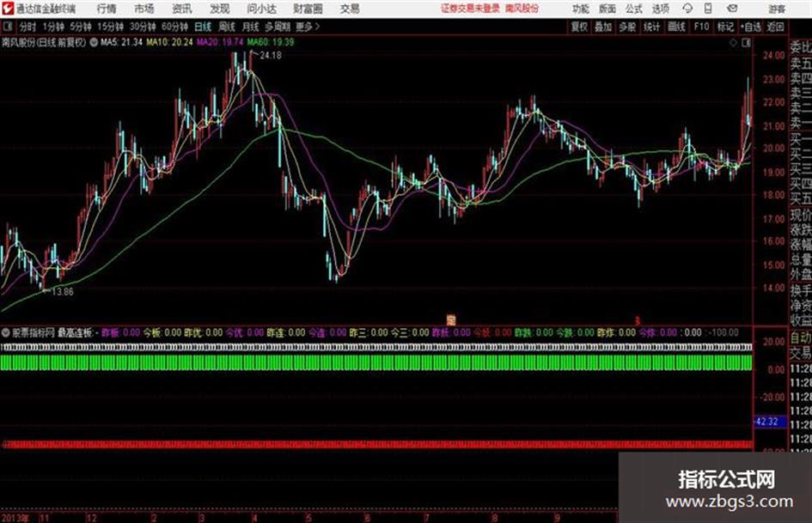Open the 交易 menu
Image resolution: width=812 pixels, height=523 pixels.
(350, 9)
